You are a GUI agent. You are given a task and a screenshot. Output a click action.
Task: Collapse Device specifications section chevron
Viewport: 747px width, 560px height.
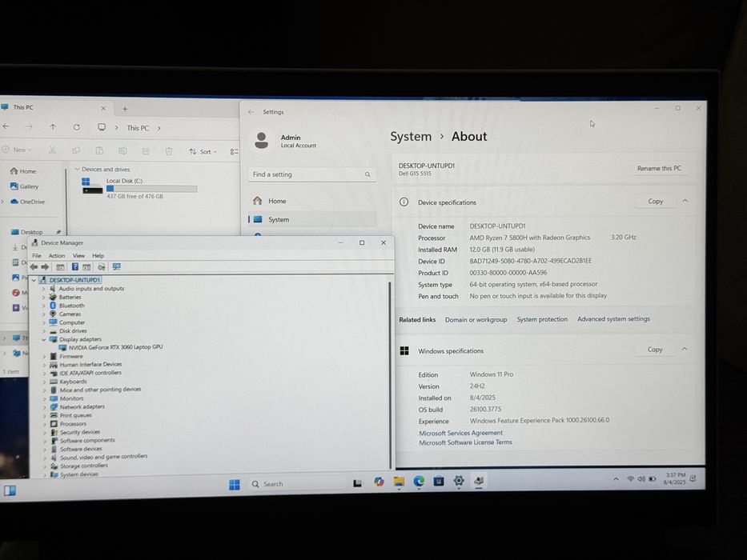(685, 201)
